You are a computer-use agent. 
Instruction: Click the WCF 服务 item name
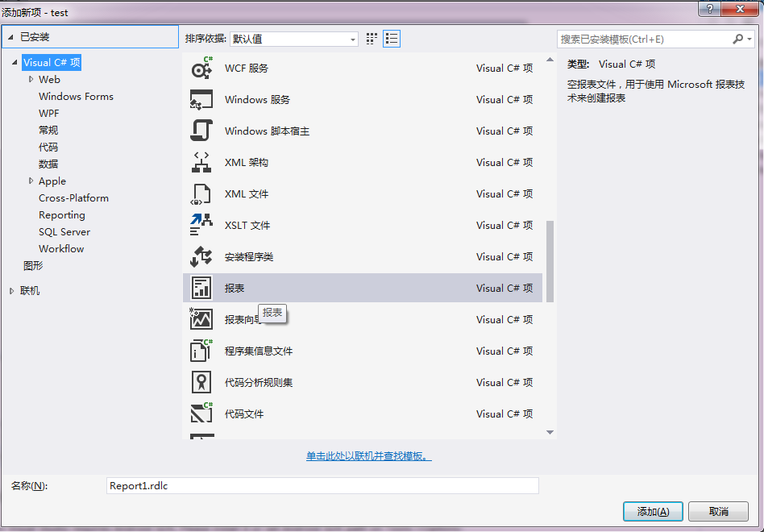tap(247, 69)
